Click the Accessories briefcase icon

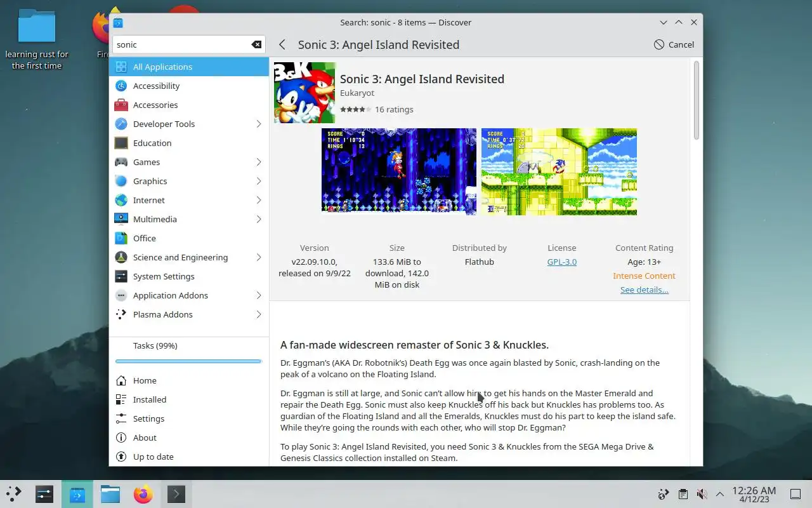point(121,105)
